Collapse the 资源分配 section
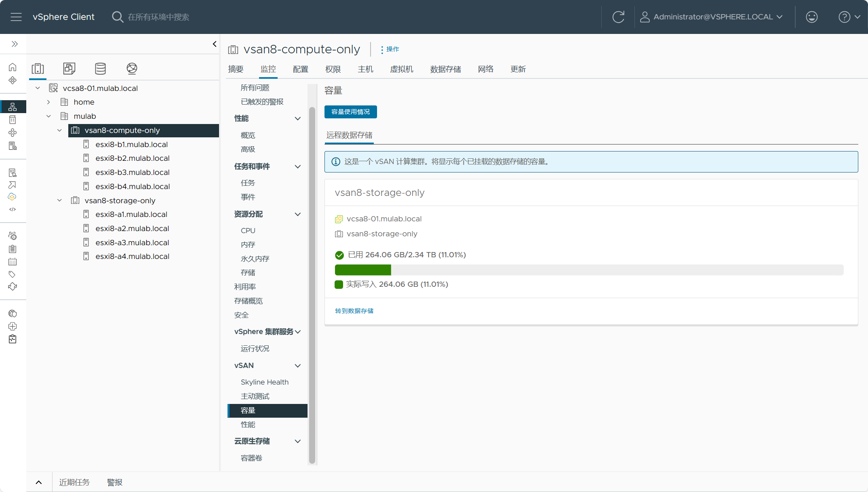Viewport: 868px width, 492px height. 298,214
